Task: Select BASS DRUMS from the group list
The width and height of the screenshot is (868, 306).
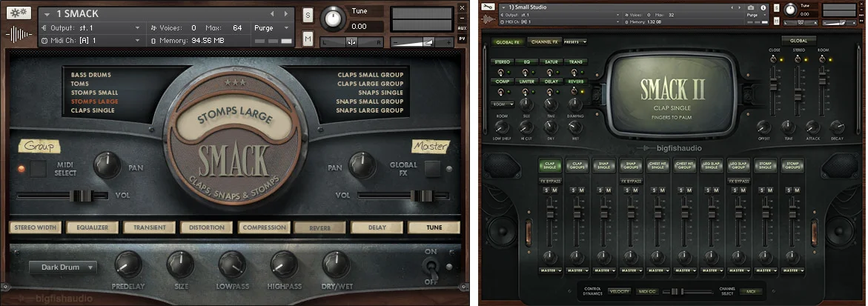Action: tap(90, 75)
